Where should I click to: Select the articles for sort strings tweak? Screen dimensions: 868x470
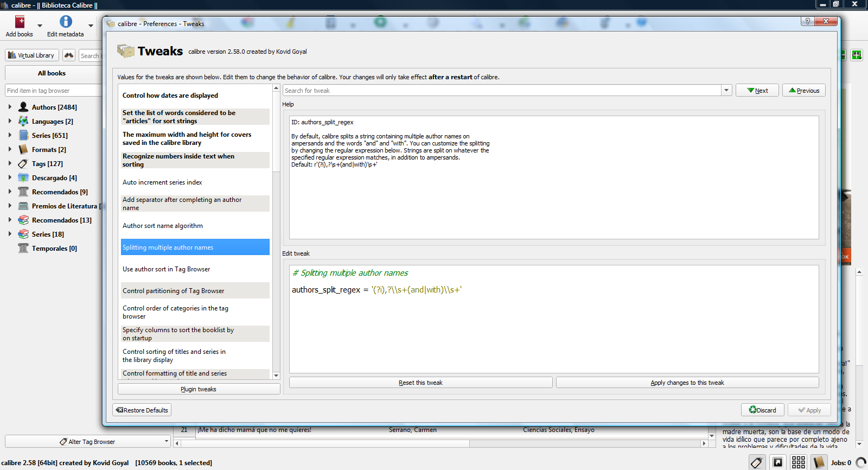(195, 117)
